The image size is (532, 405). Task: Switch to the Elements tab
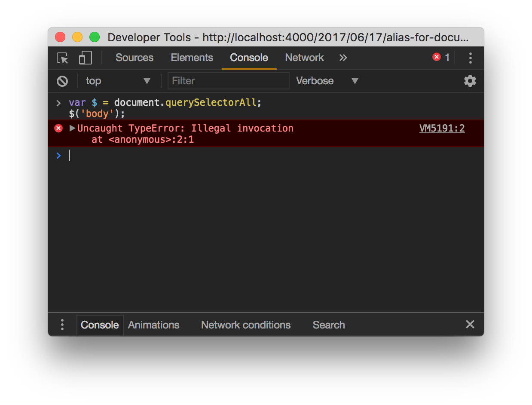coord(192,58)
